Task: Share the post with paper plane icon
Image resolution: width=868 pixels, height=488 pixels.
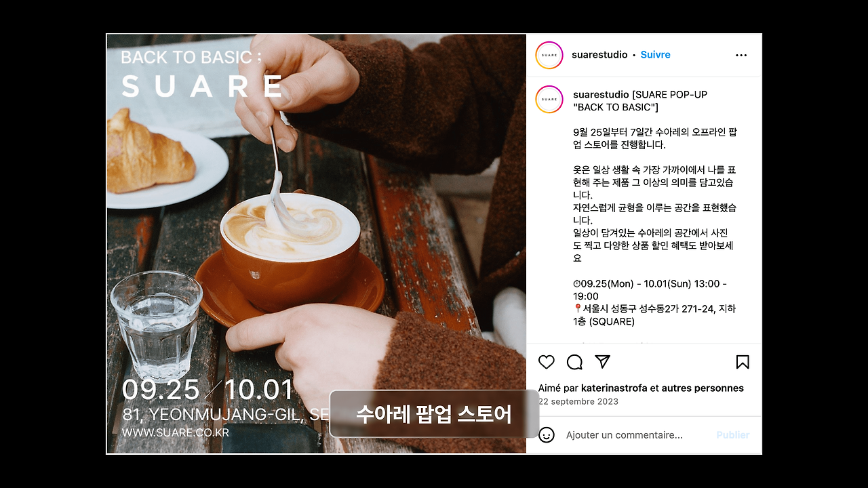Action: point(602,362)
